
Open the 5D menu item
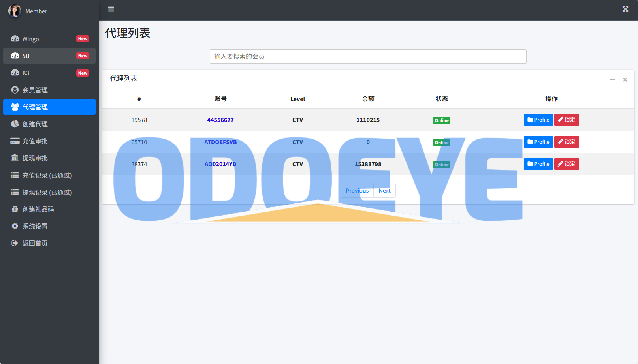click(49, 56)
